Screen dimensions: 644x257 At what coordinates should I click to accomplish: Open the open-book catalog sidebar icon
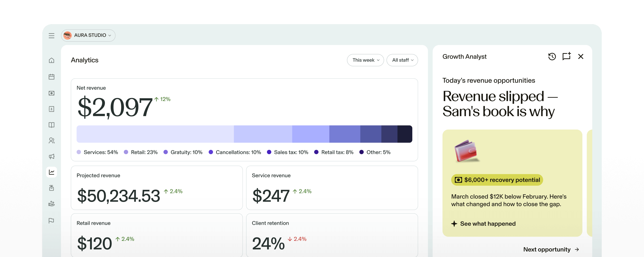(52, 125)
